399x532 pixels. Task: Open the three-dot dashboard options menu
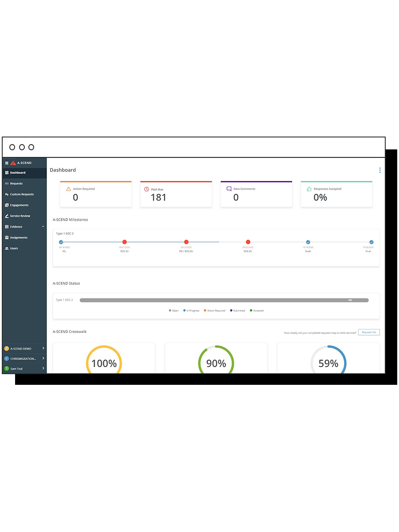point(380,170)
